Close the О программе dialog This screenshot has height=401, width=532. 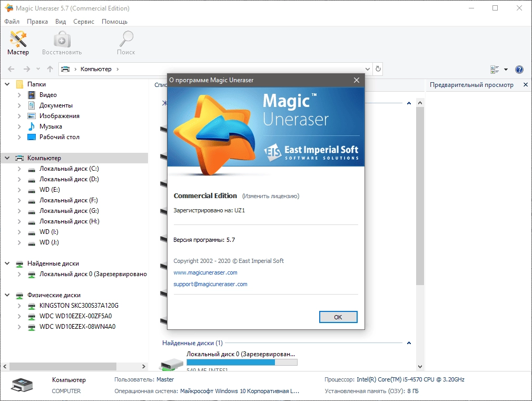coord(356,80)
